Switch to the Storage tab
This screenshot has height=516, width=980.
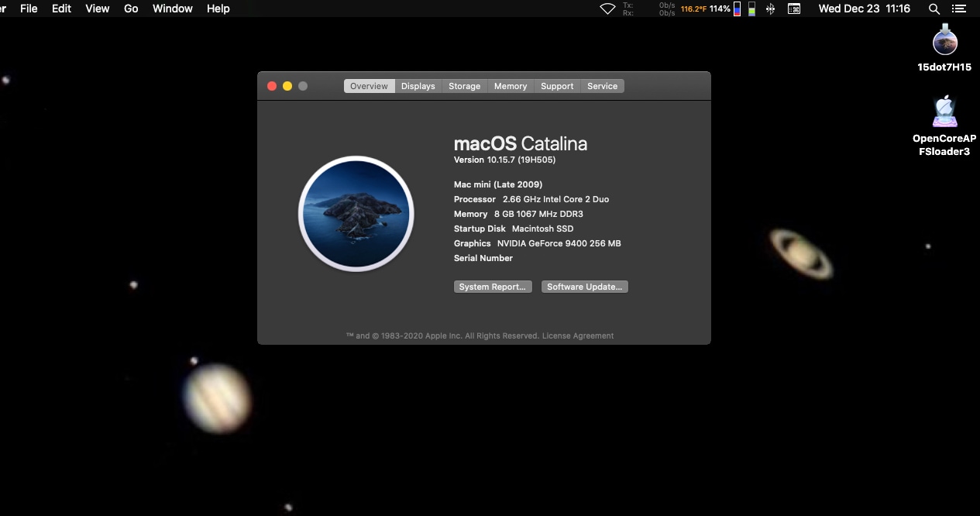[x=465, y=86]
